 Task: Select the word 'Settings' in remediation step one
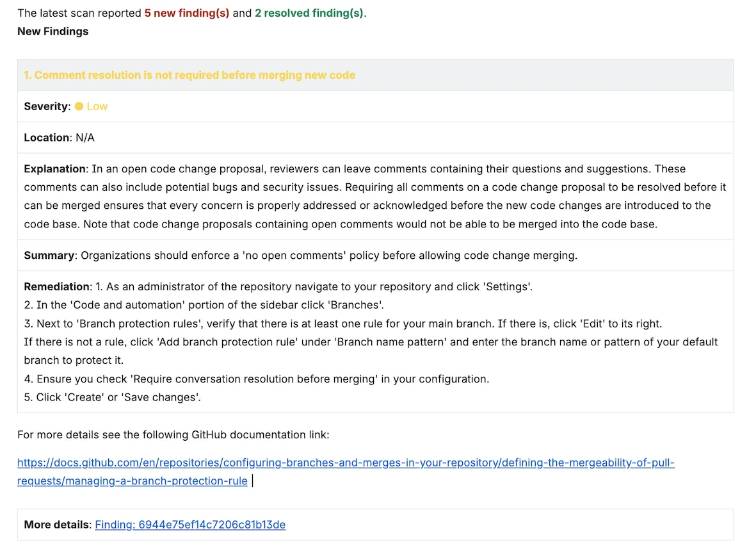(x=506, y=286)
